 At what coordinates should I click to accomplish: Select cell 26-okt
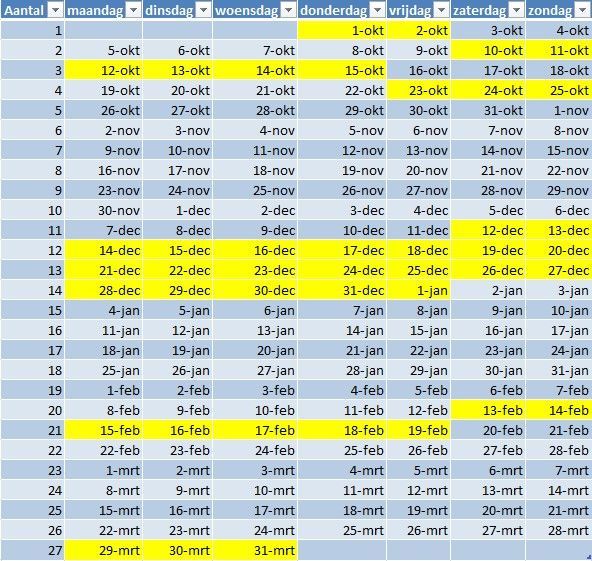(103, 110)
